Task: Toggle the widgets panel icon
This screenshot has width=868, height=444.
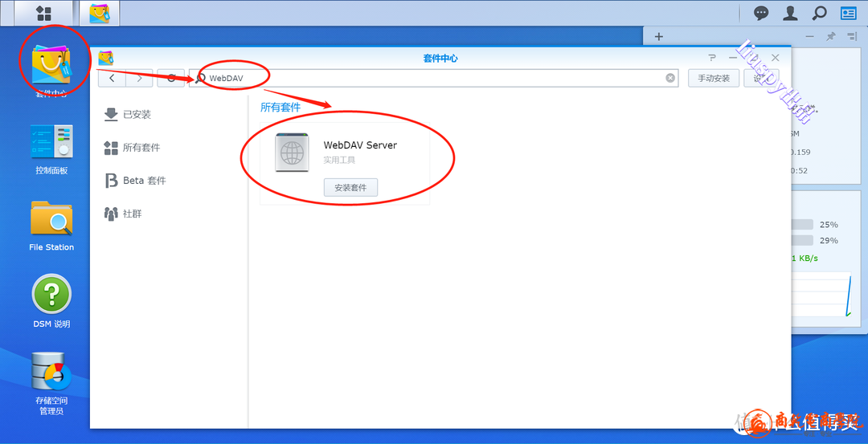Action: (849, 14)
